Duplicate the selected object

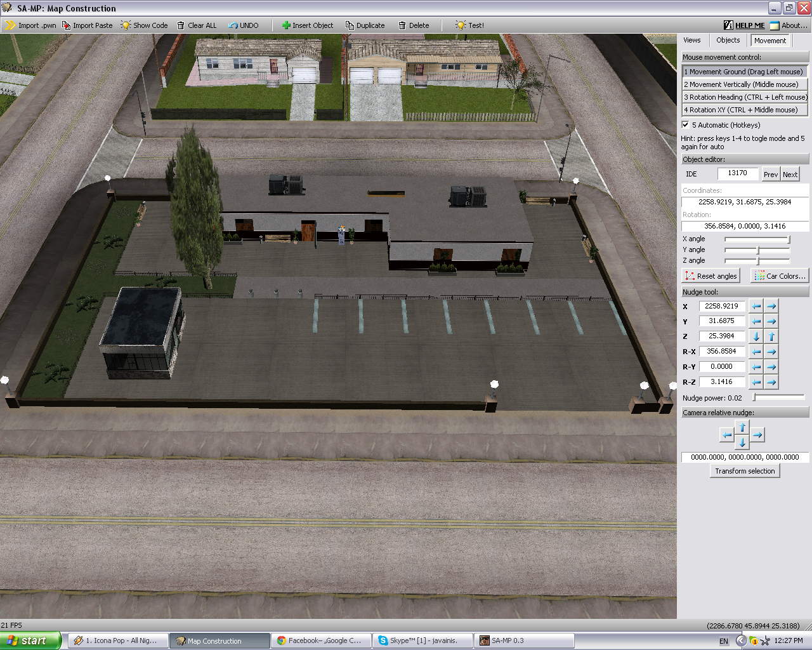365,25
